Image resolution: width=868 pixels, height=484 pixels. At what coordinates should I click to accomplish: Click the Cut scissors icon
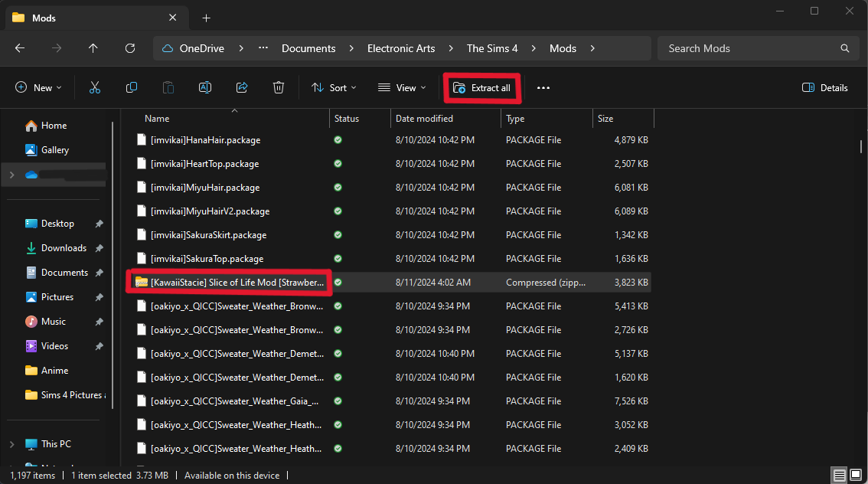click(95, 88)
